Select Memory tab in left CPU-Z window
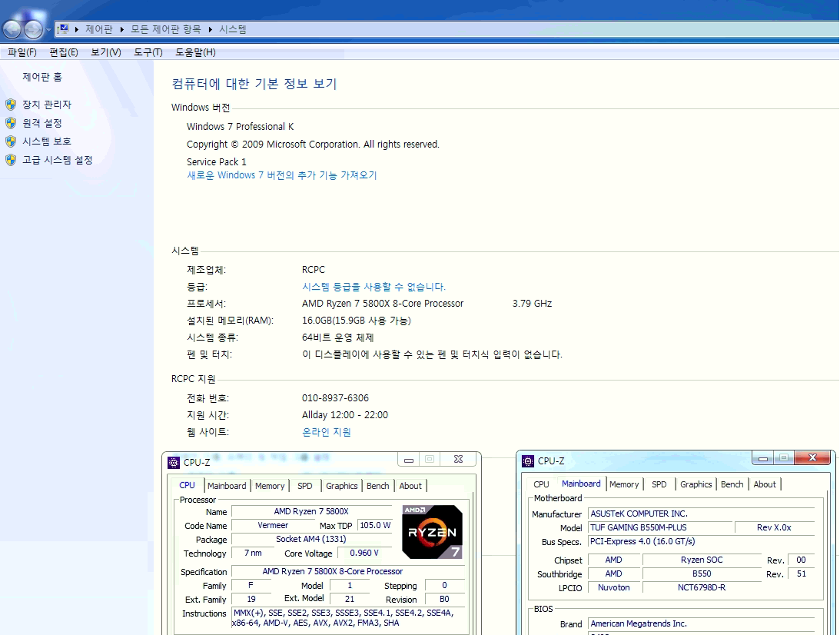 point(270,486)
